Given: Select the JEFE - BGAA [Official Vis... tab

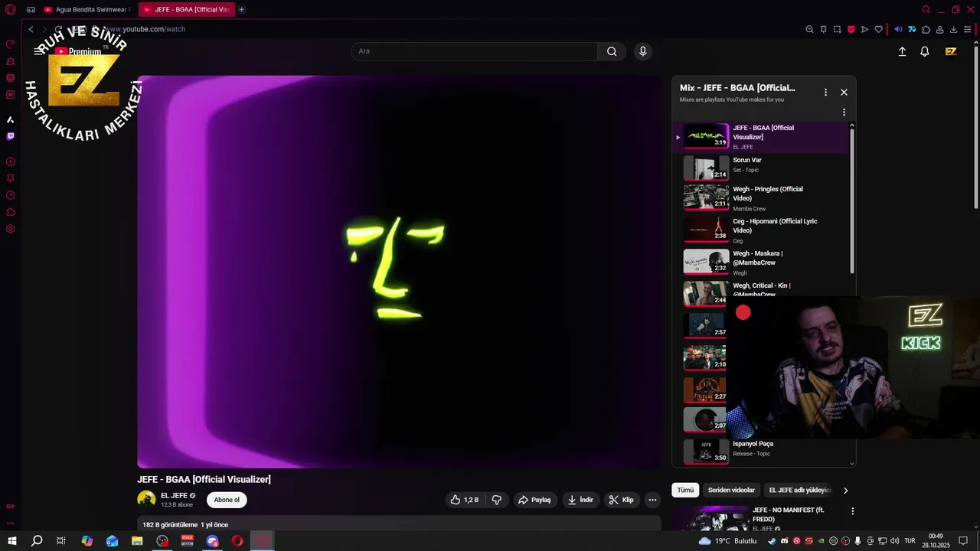Looking at the screenshot, I should coord(186,9).
